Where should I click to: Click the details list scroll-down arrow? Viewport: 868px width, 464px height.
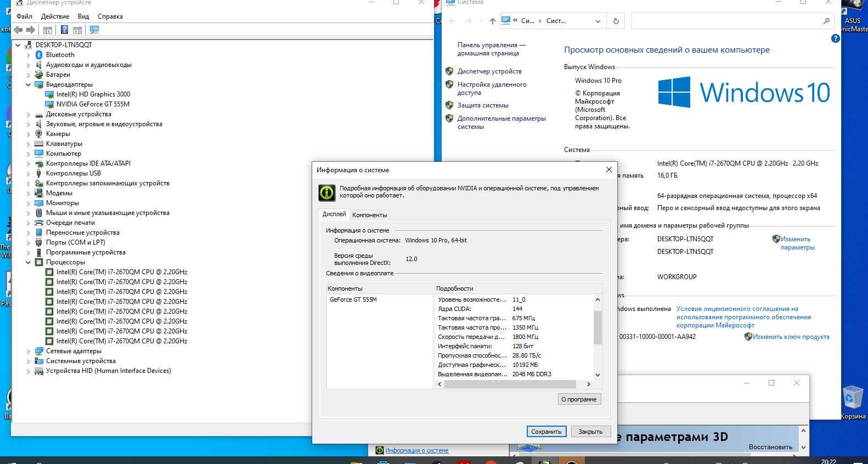tap(598, 375)
